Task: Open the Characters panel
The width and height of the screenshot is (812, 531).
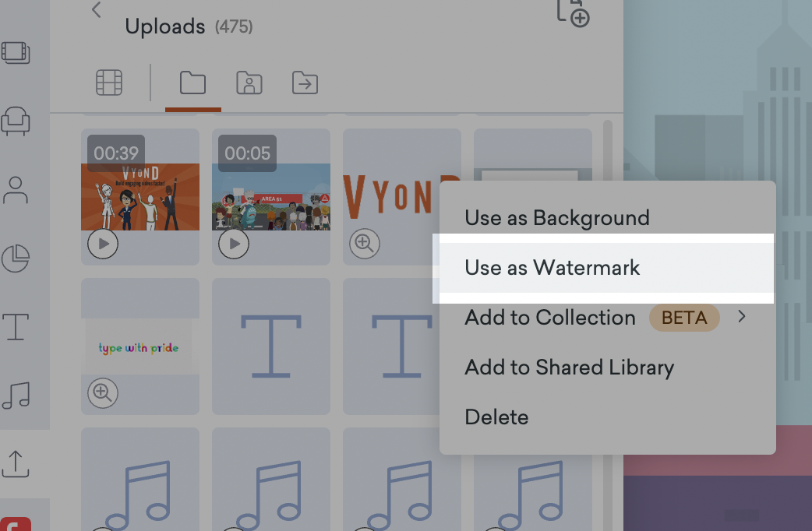Action: point(16,189)
